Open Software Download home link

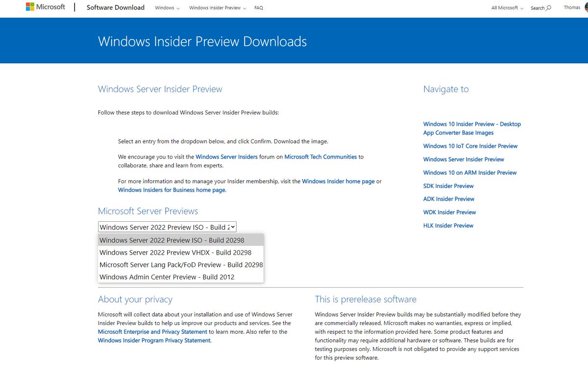click(x=116, y=7)
